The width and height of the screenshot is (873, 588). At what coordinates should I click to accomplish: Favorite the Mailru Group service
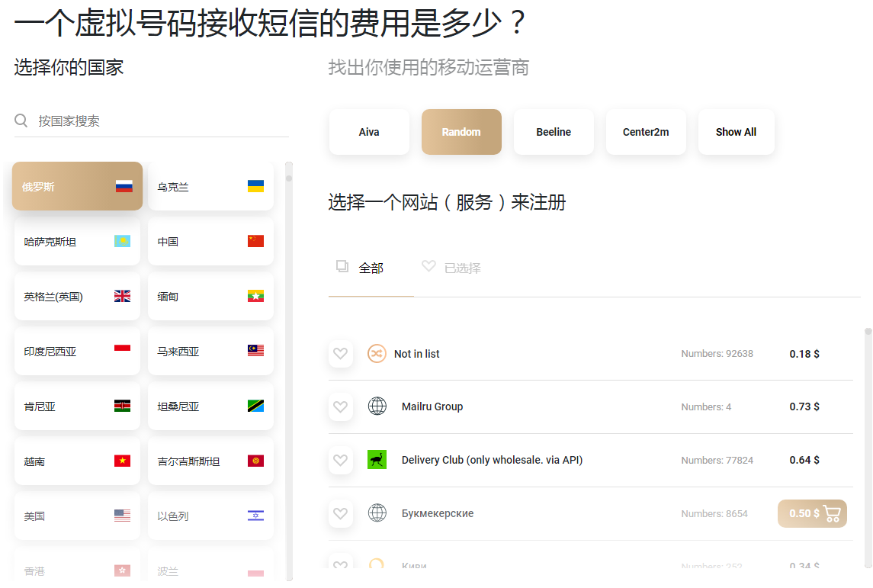click(341, 406)
